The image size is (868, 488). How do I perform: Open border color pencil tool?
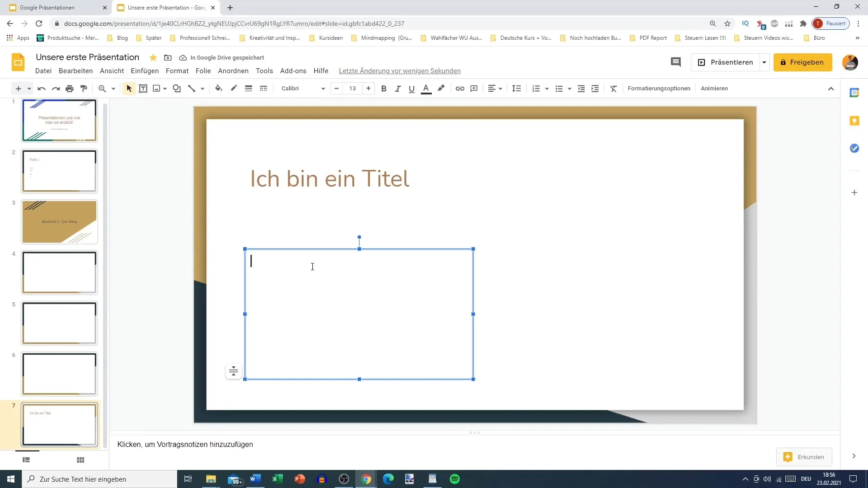[234, 89]
